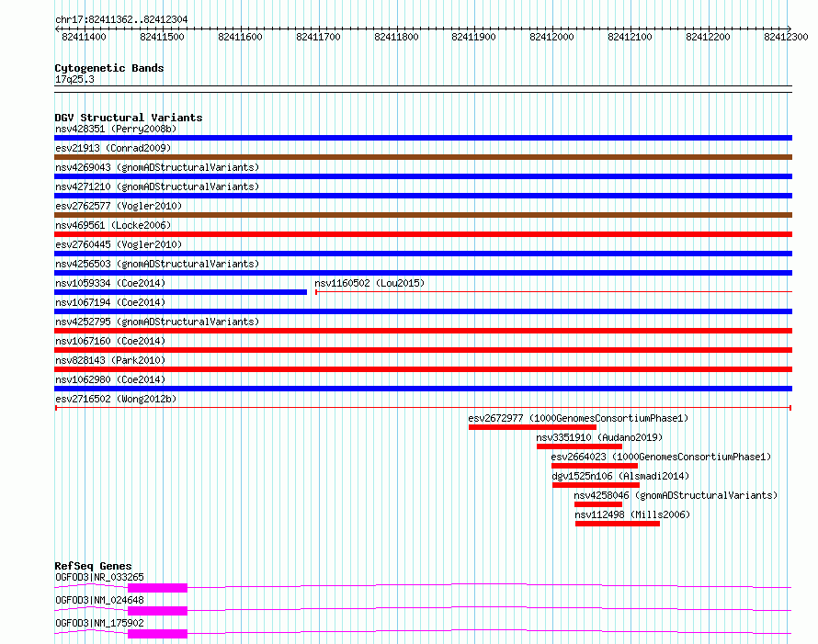Viewport: 818px width, 644px height.
Task: Click the blue nsv1062980 variant bar
Action: click(x=423, y=389)
